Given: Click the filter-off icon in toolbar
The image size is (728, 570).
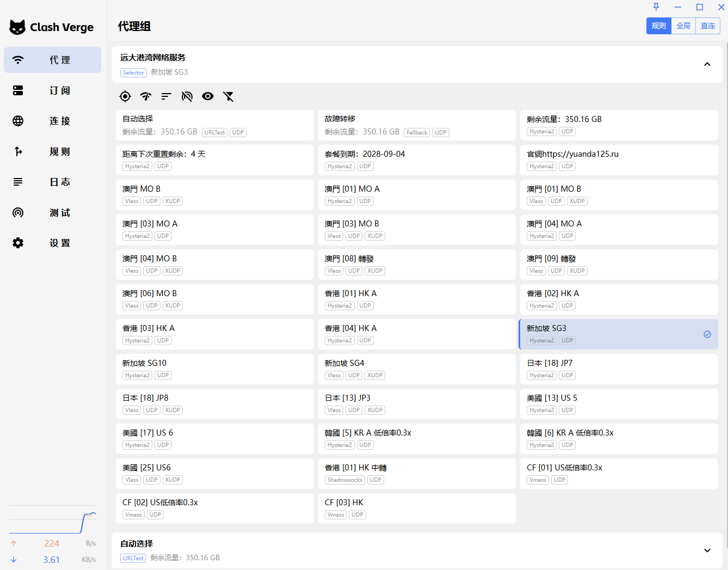Looking at the screenshot, I should pyautogui.click(x=229, y=96).
